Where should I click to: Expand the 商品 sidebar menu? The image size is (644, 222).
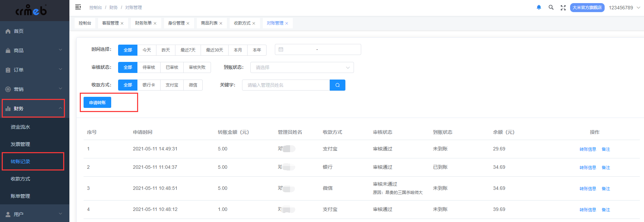(x=35, y=50)
